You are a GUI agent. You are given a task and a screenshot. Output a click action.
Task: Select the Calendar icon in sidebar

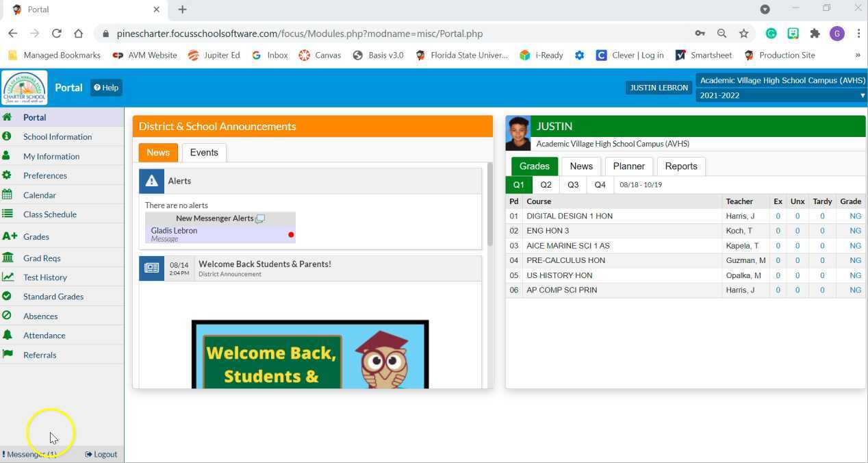click(x=6, y=195)
